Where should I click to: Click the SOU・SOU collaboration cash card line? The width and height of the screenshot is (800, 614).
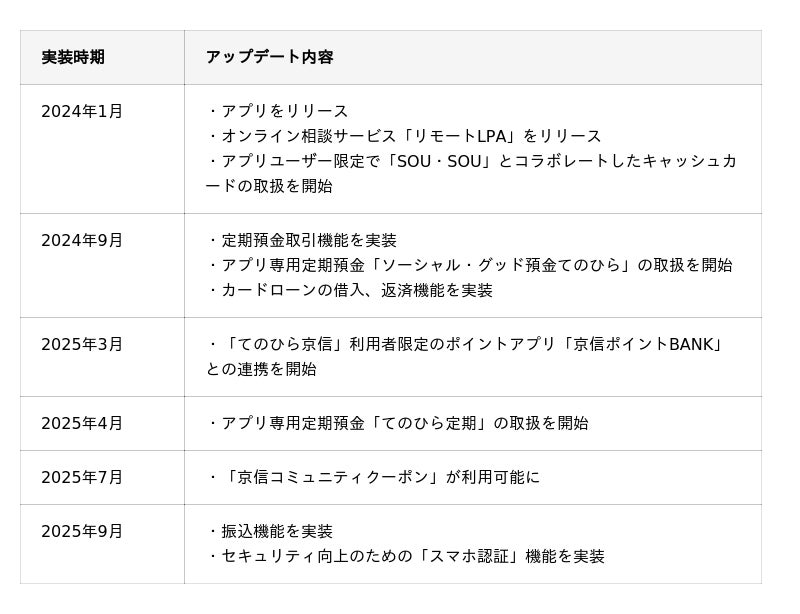coord(470,161)
